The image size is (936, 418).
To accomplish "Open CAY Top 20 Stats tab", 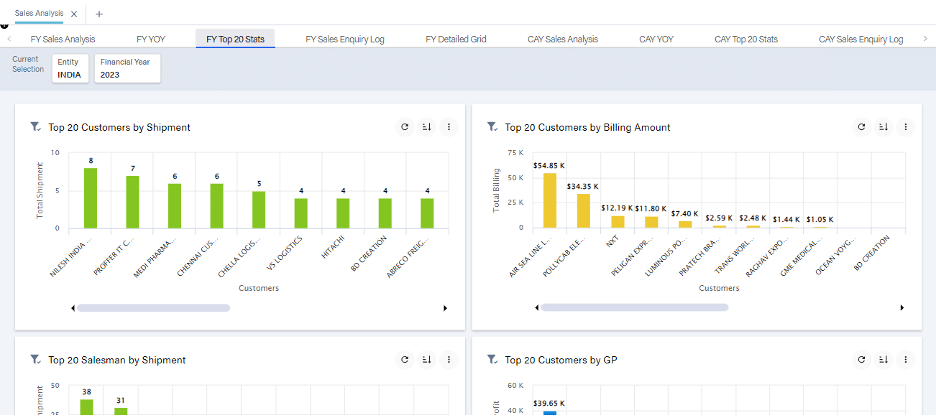I will point(746,39).
